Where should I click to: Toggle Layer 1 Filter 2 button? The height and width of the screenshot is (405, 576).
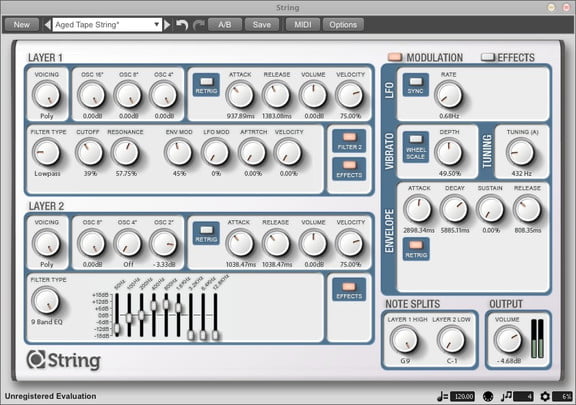(349, 141)
